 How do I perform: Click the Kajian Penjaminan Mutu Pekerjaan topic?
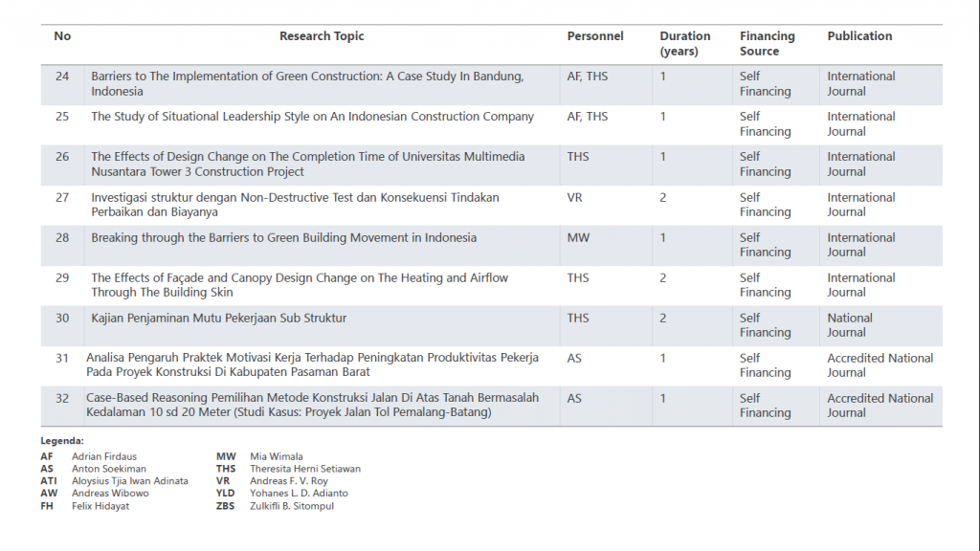218,318
